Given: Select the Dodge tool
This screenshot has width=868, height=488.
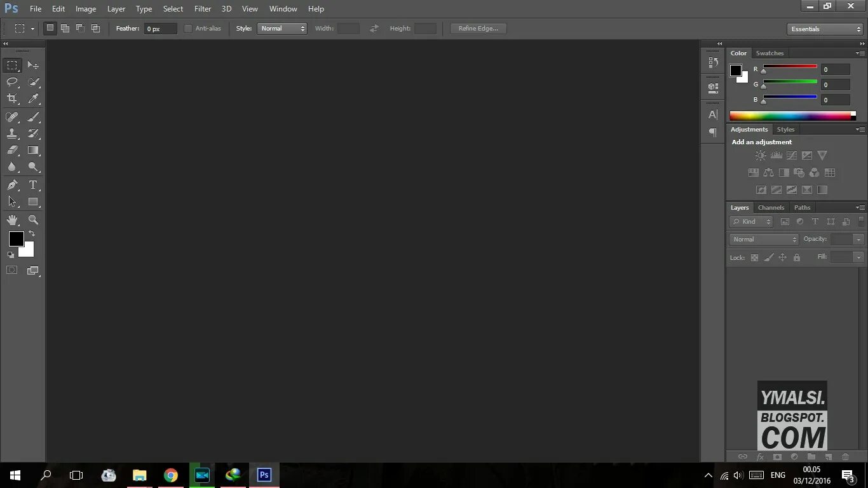Looking at the screenshot, I should 33,166.
